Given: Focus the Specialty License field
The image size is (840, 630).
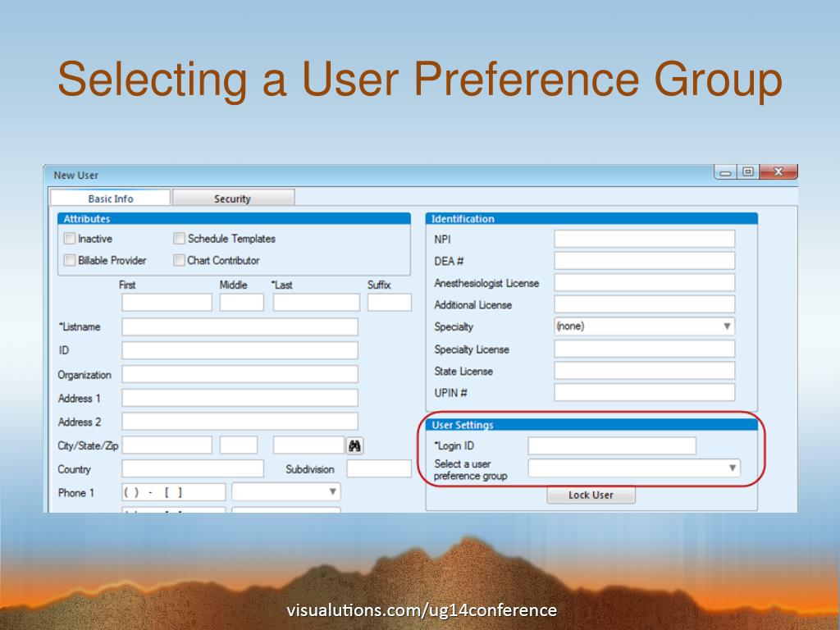Looking at the screenshot, I should [x=644, y=349].
